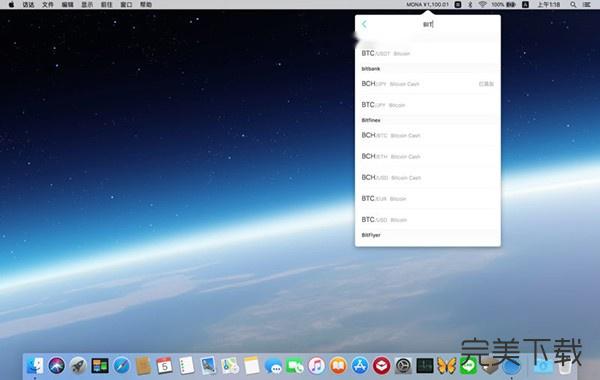Select BTC/USD Bitcoin under Bitfinex
600x380 pixels.
428,220
